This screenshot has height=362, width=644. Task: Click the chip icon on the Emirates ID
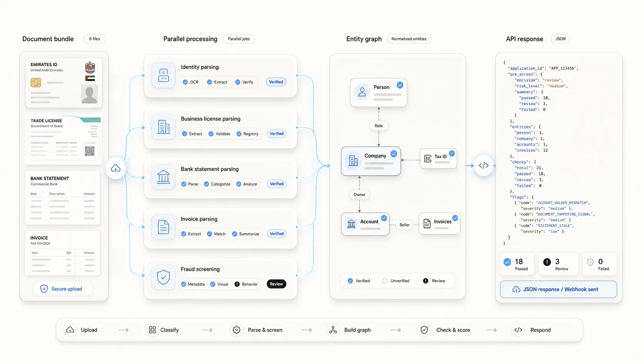pos(36,82)
